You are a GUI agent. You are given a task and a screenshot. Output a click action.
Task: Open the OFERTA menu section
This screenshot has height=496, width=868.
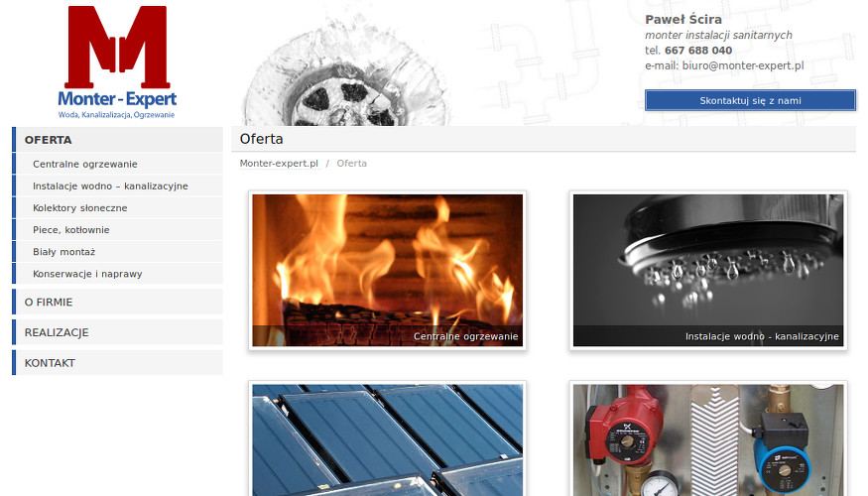point(117,140)
